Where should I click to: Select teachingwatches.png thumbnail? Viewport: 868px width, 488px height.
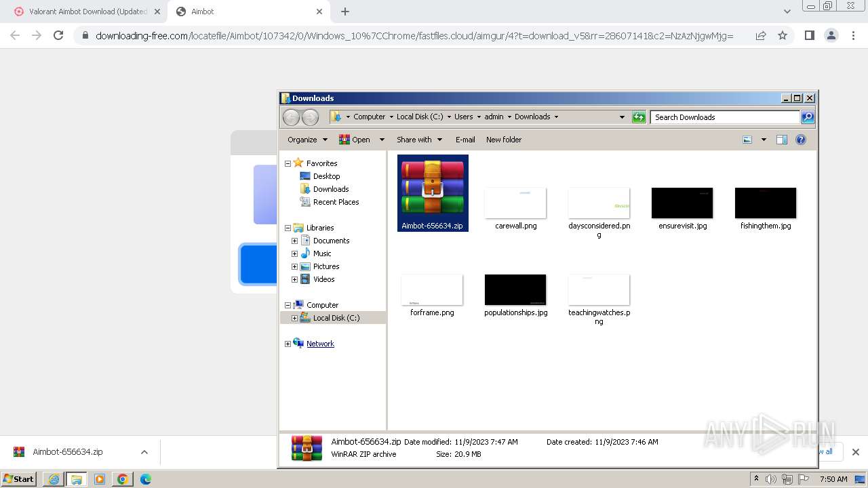pos(599,290)
